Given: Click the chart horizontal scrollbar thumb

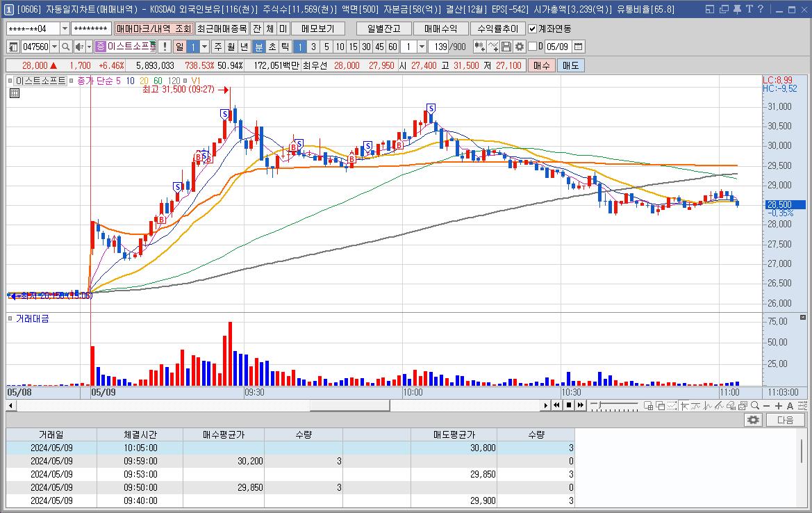Looking at the screenshot, I should 350,405.
